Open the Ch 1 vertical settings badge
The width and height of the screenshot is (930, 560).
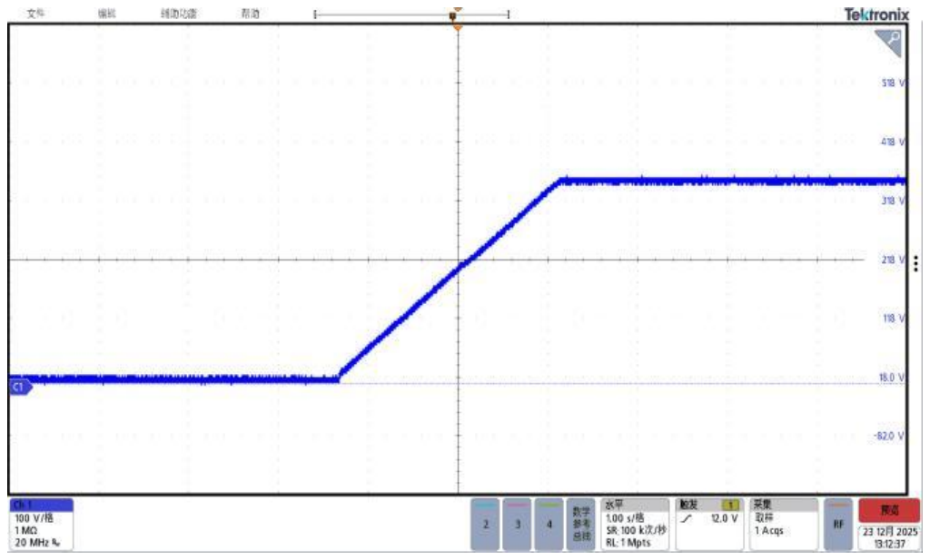(x=41, y=525)
